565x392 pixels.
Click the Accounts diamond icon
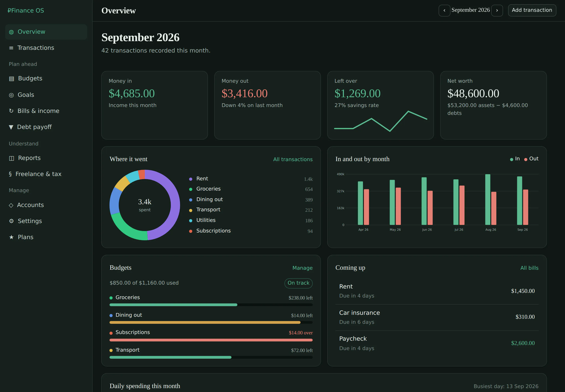click(11, 205)
